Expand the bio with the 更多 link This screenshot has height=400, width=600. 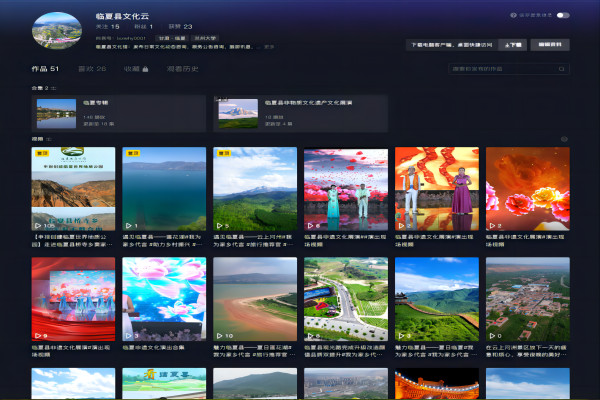[x=270, y=46]
